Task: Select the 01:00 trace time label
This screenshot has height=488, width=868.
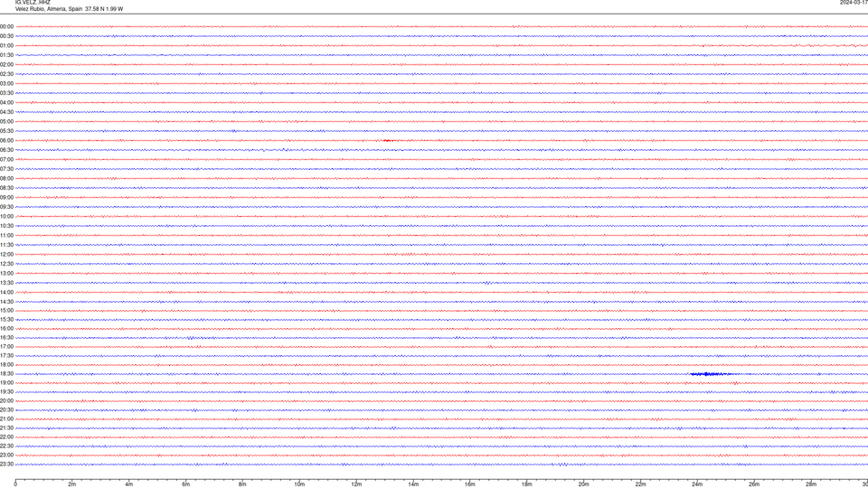Action: click(6, 46)
